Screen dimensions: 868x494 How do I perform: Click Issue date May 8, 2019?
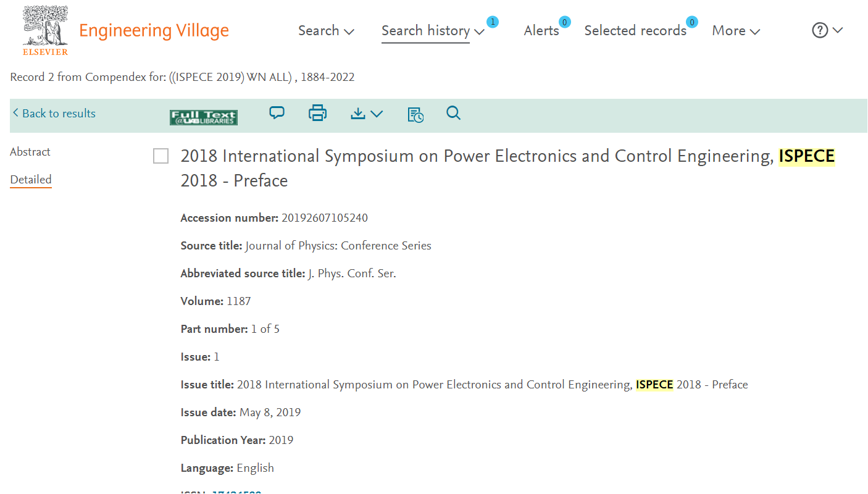click(270, 412)
